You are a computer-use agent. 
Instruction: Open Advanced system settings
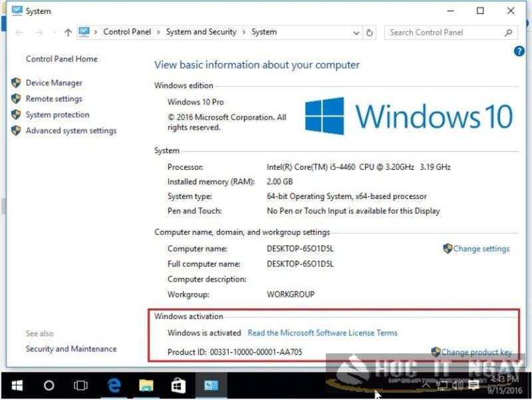pyautogui.click(x=71, y=130)
